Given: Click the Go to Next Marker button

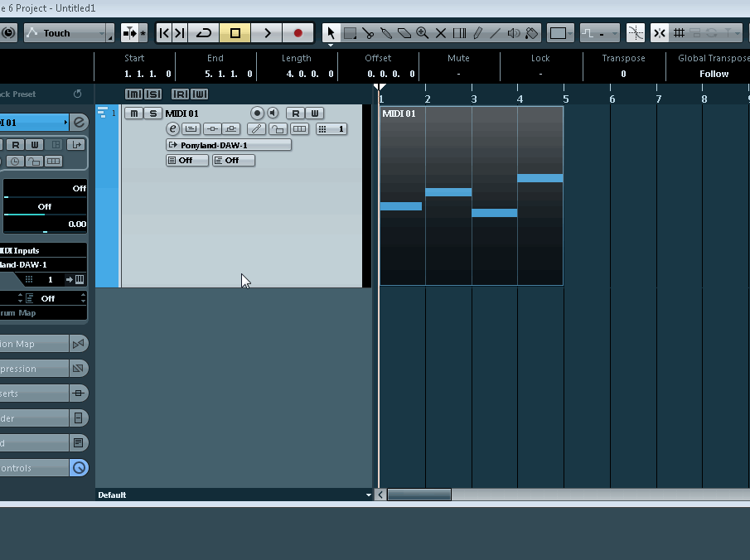Looking at the screenshot, I should (x=180, y=33).
